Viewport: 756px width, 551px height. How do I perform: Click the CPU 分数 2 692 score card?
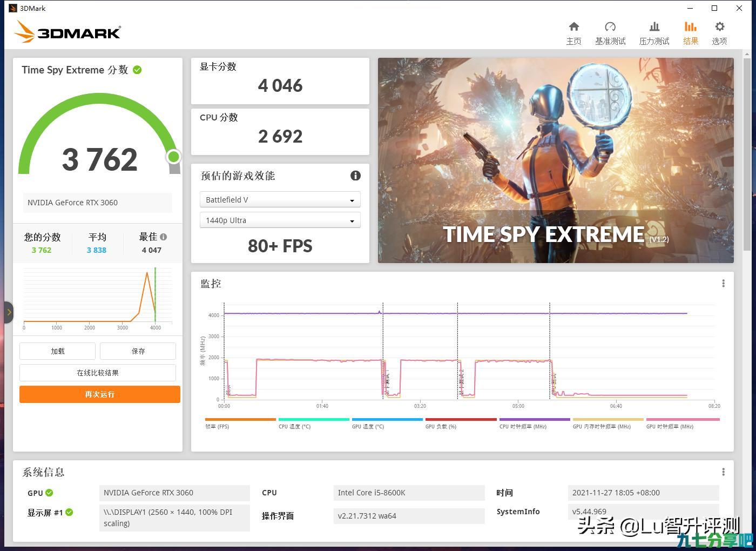280,132
